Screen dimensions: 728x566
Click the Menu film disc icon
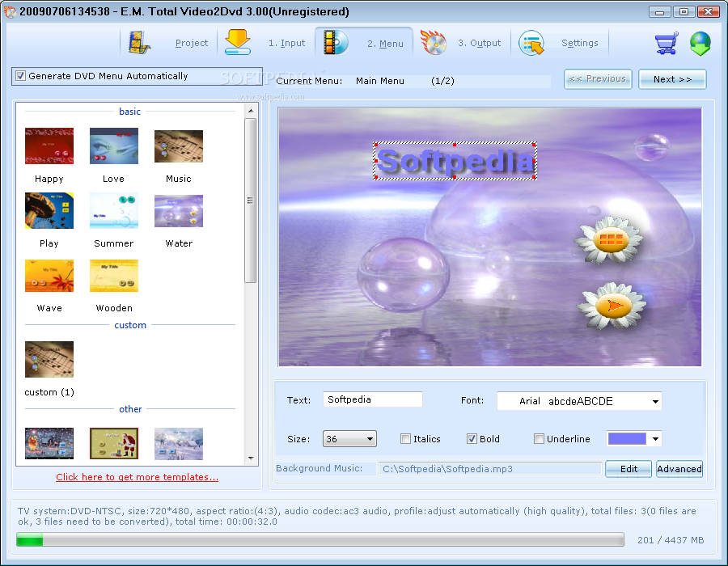click(335, 42)
